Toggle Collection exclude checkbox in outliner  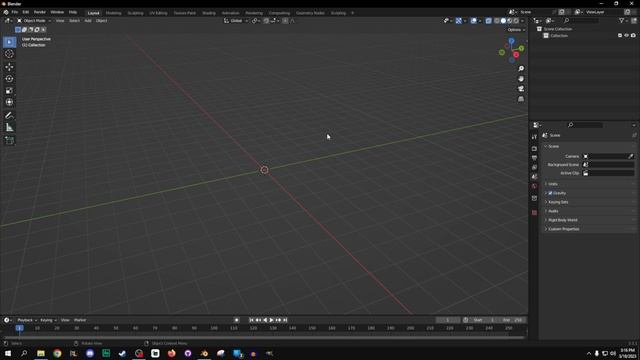(x=620, y=36)
